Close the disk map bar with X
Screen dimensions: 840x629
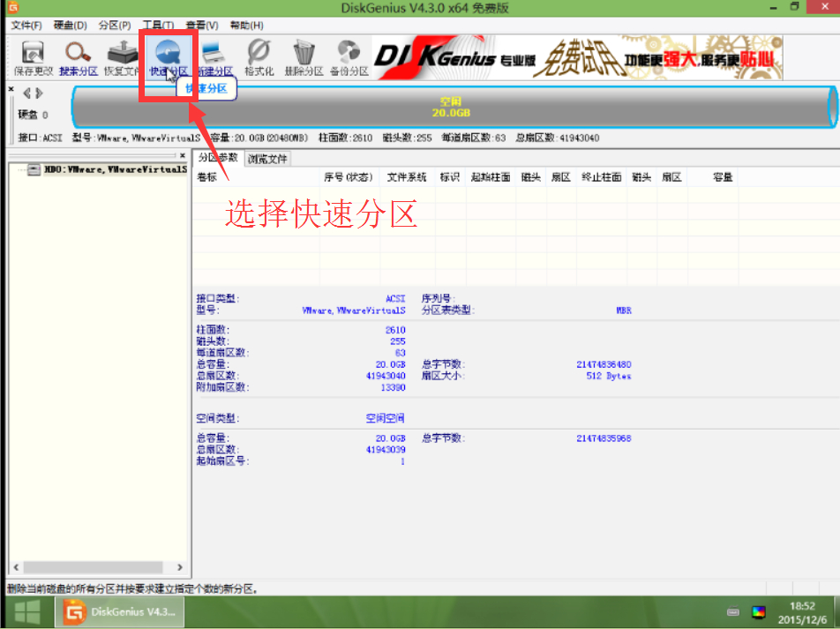pos(11,89)
